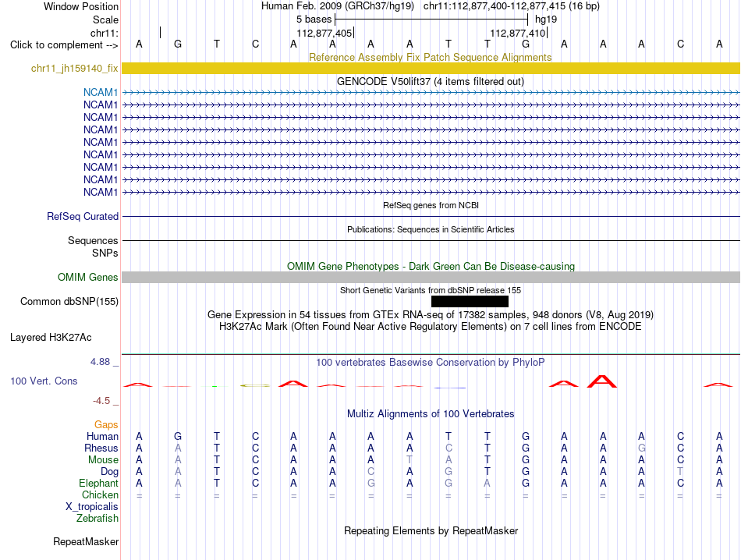Click the hg19 label beside the scale bar

click(546, 19)
